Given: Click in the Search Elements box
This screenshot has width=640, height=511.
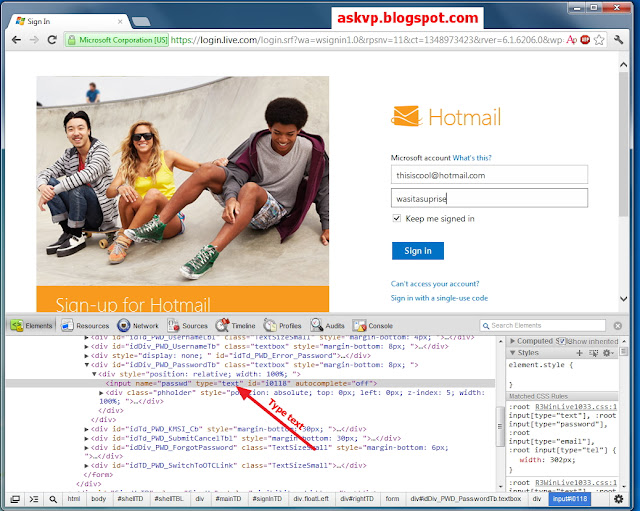Looking at the screenshot, I should (x=542, y=326).
